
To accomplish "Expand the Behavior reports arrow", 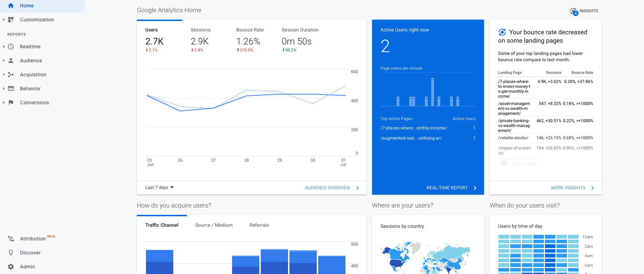I will coord(3,89).
